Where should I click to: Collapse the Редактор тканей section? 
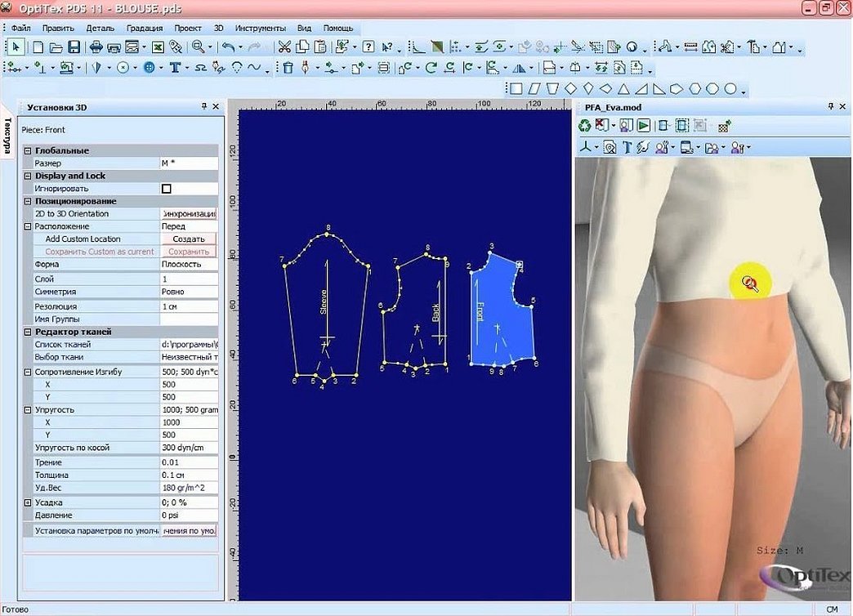(28, 332)
